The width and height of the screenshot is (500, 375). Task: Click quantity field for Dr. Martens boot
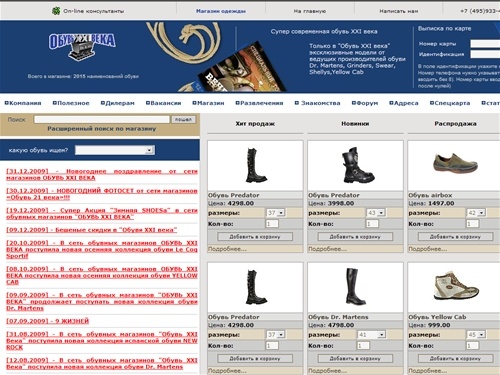point(363,346)
